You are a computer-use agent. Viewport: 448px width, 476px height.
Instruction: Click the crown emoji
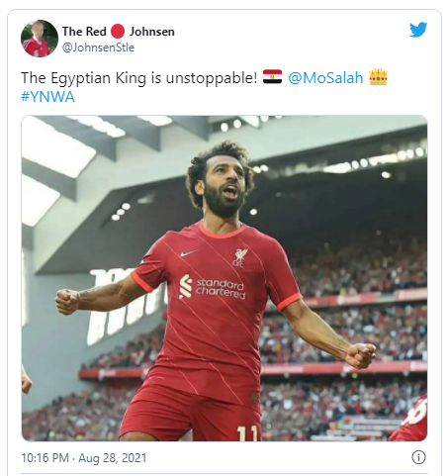pos(378,77)
